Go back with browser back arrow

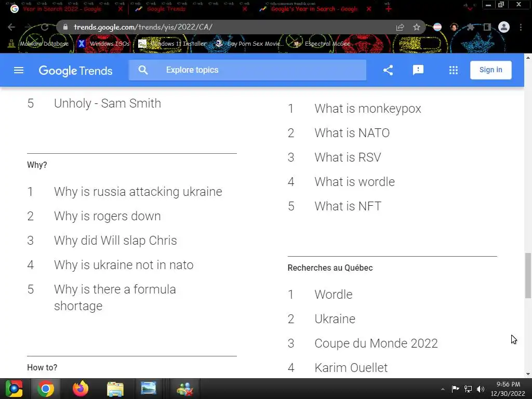tap(11, 27)
